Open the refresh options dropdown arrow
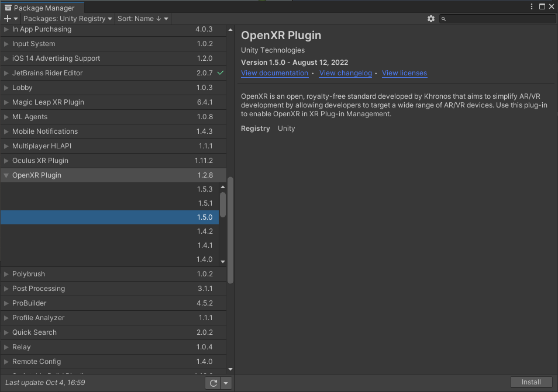 click(x=226, y=383)
